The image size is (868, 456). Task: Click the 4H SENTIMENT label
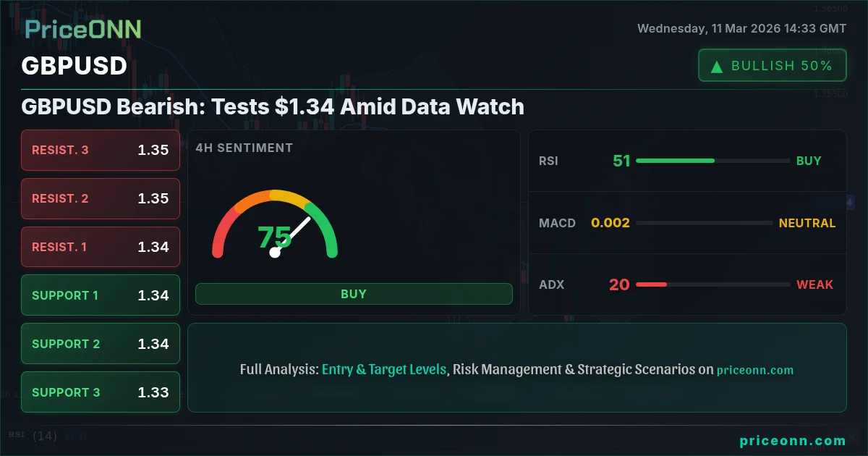pos(244,148)
